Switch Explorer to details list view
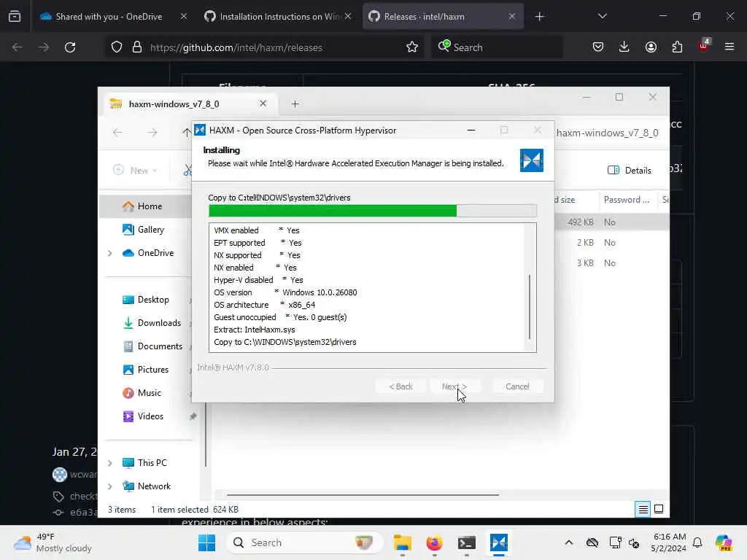 pyautogui.click(x=643, y=510)
